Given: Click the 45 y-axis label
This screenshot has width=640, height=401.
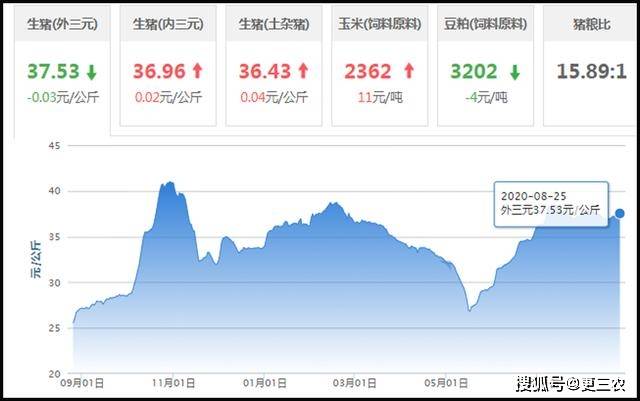Looking at the screenshot, I should [x=54, y=146].
